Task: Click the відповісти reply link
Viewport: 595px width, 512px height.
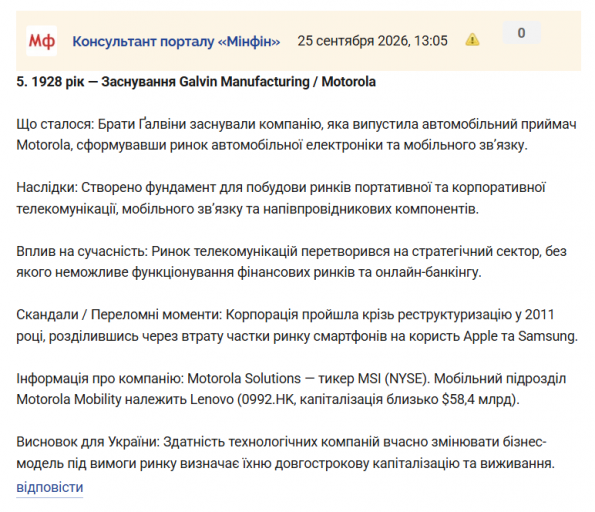Action: (x=50, y=487)
